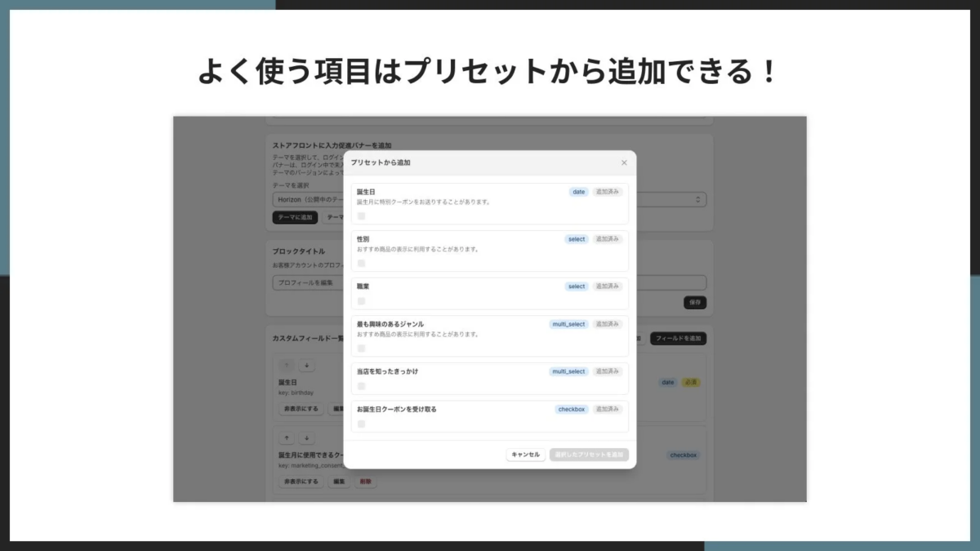The image size is (980, 551).
Task: Click multi_select tag in 当店を知ったきっかけ preset
Action: point(569,371)
